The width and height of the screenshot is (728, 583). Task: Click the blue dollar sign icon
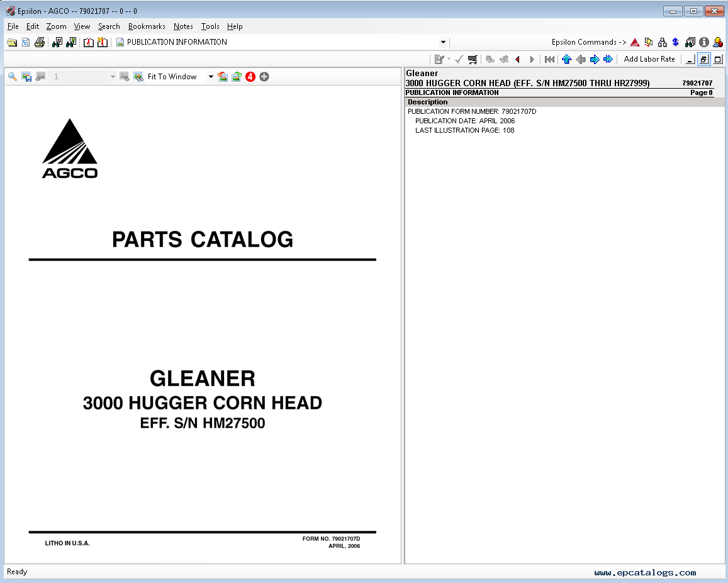(x=676, y=42)
